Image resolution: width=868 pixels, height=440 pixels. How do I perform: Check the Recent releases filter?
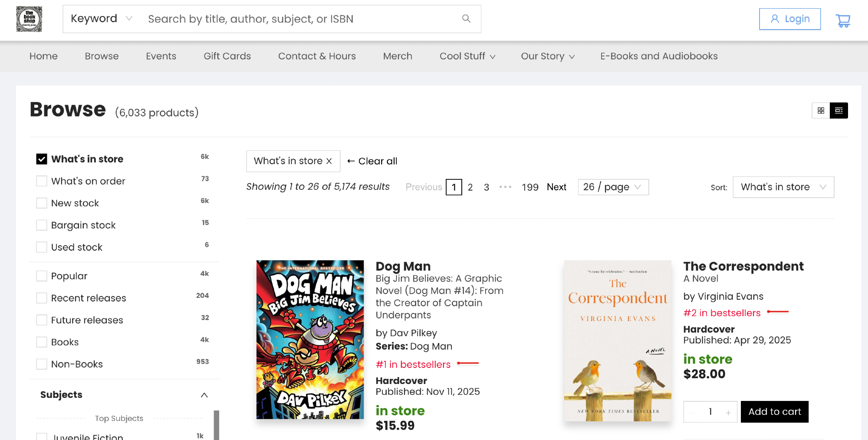[x=42, y=298]
